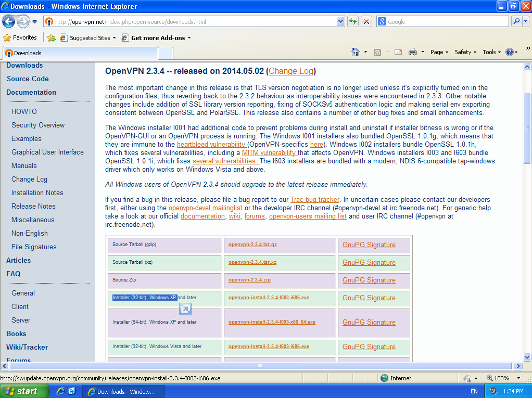
Task: Open Get more Add-ons dropdown
Action: (156, 37)
